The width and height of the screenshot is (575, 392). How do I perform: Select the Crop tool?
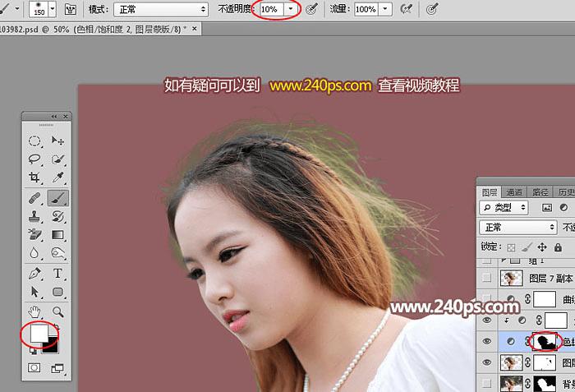[x=34, y=178]
